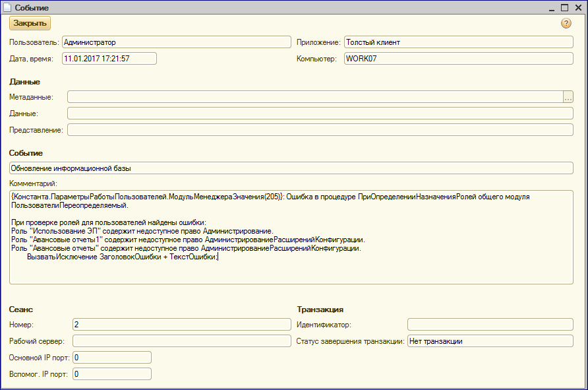Open the Метаданные selection ellipsis button
588x390 pixels.
point(568,97)
